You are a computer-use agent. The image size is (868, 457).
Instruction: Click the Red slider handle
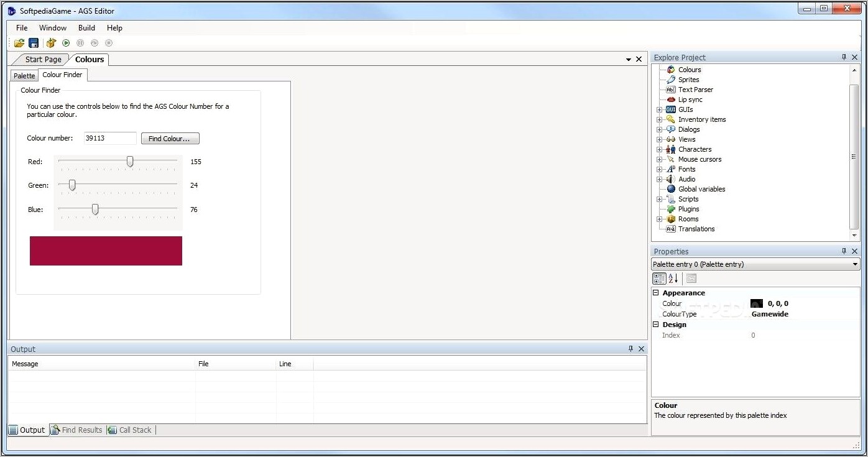coord(130,162)
